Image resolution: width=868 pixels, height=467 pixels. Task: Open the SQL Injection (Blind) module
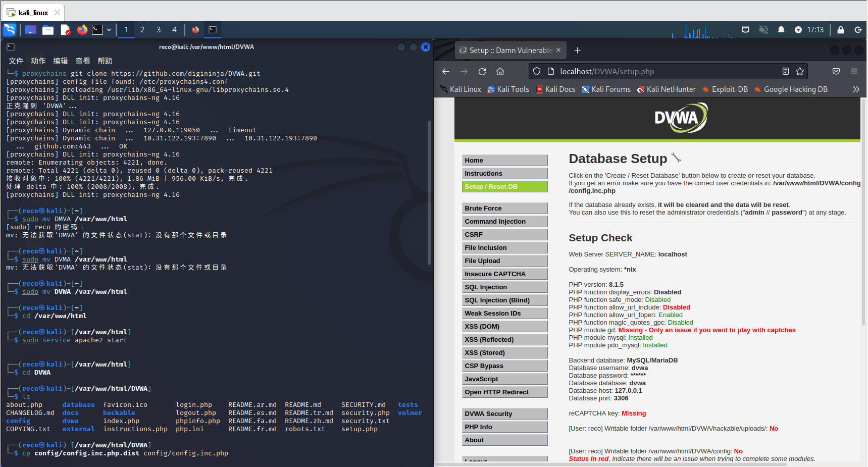(x=505, y=300)
